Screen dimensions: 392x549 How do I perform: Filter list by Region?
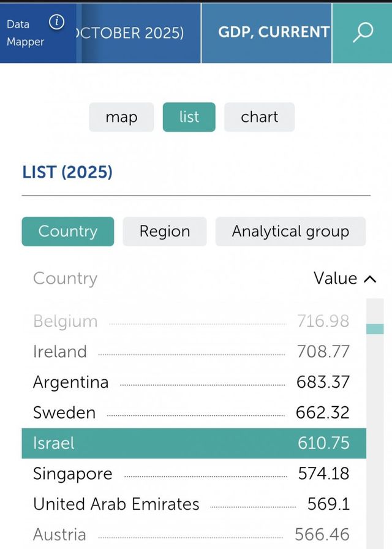(x=165, y=232)
